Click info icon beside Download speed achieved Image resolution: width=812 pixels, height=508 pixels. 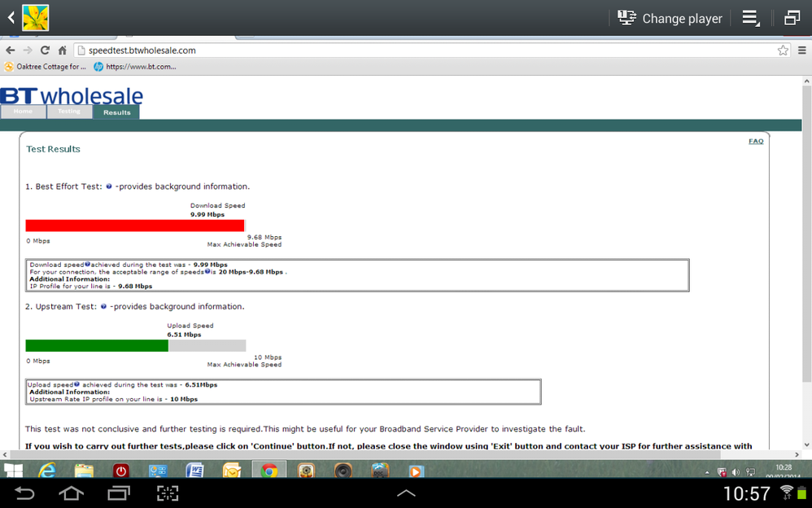pyautogui.click(x=88, y=264)
